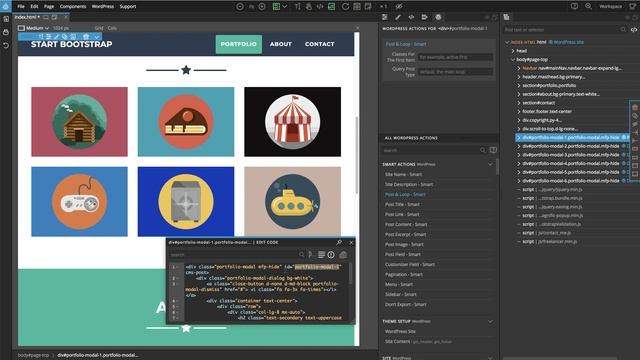The height and width of the screenshot is (360, 640).
Task: Select Site Name - Smart action
Action: [x=403, y=174]
